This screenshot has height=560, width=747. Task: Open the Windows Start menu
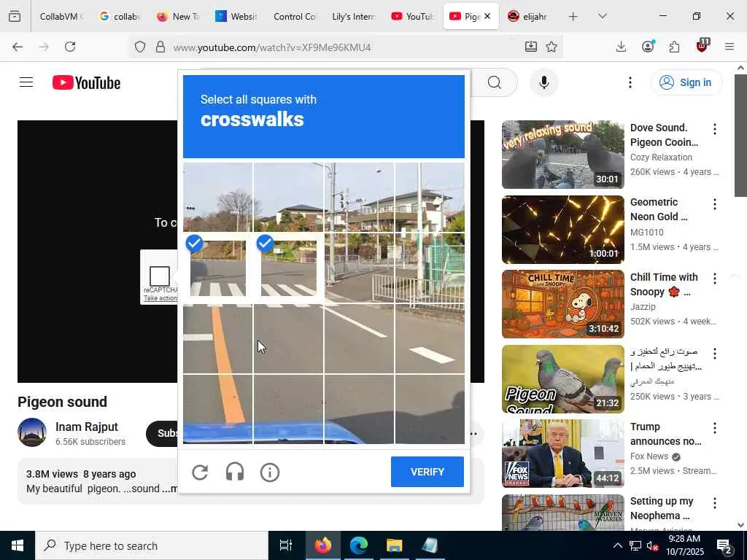(18, 545)
